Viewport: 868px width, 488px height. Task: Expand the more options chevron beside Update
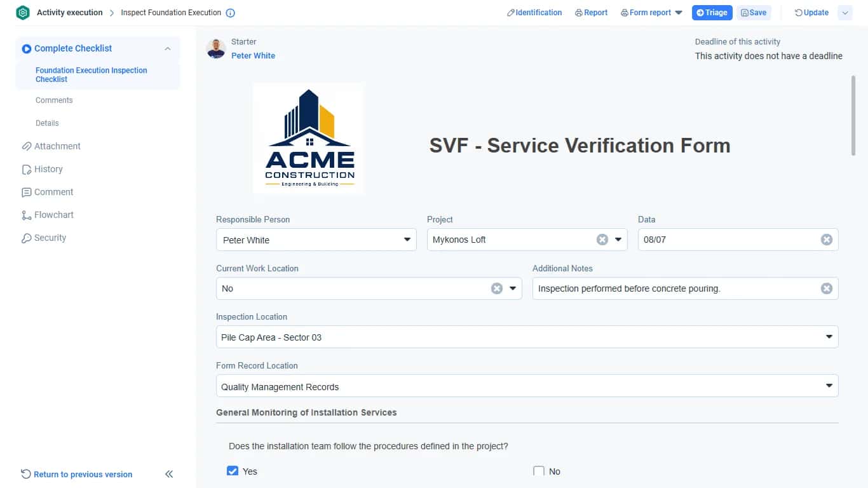pos(845,13)
